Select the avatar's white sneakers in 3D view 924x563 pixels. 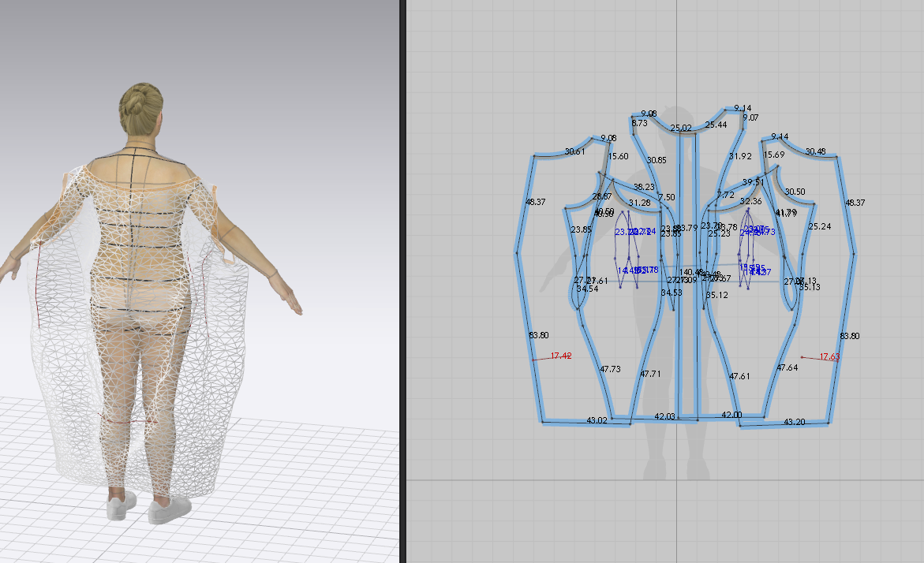[148, 508]
